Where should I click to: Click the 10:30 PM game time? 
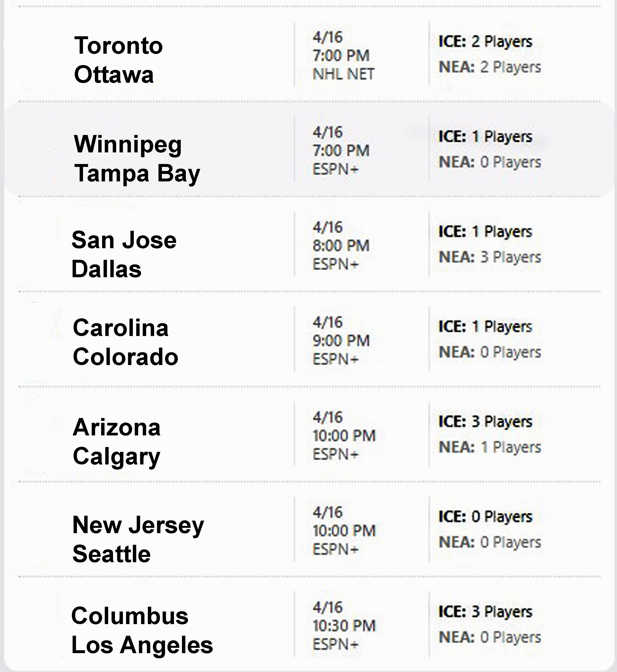(344, 626)
